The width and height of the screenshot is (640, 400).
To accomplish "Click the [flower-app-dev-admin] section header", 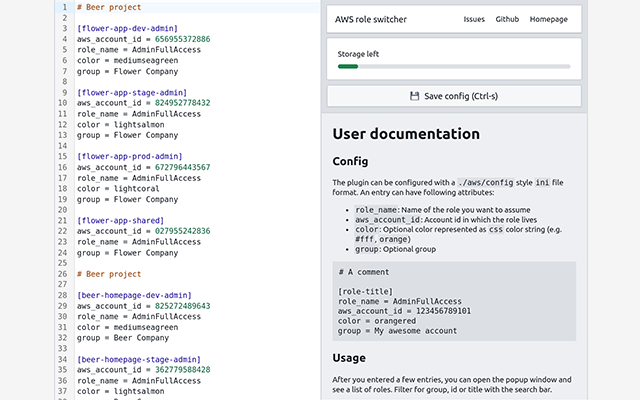I will coord(127,29).
